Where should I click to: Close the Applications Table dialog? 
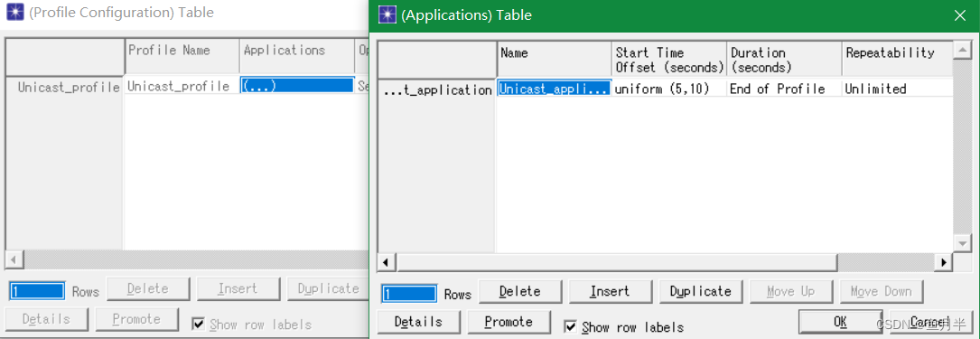[x=960, y=15]
